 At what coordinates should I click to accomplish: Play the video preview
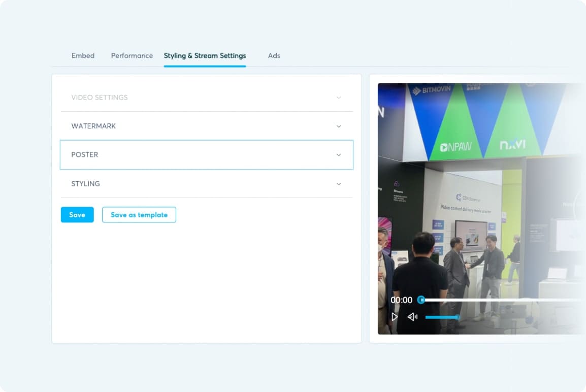pyautogui.click(x=394, y=317)
